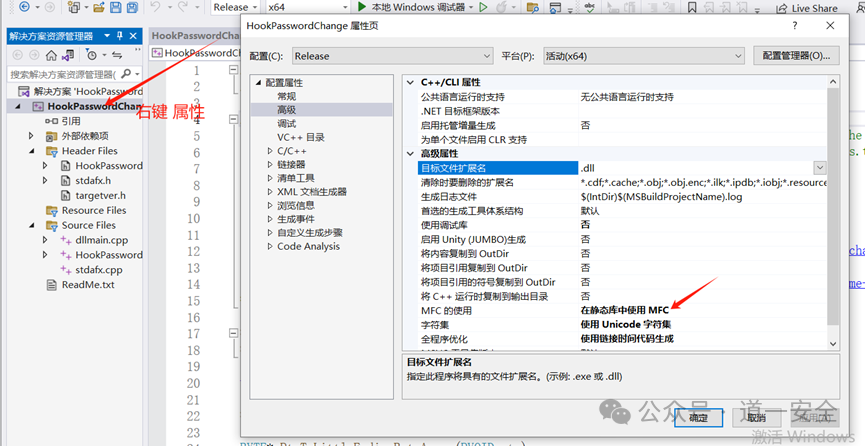Select the 使用调试库 property row
Screen dimensions: 865x446
tap(622, 225)
